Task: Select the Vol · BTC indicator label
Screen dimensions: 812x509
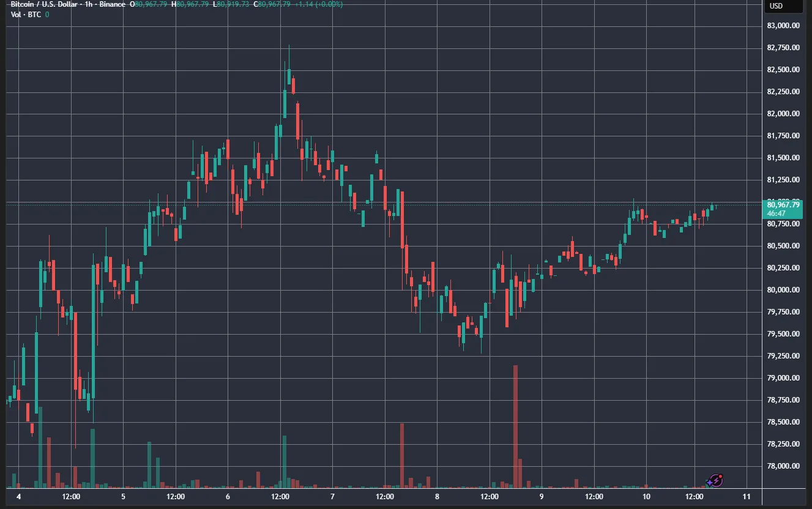Action: pyautogui.click(x=26, y=14)
